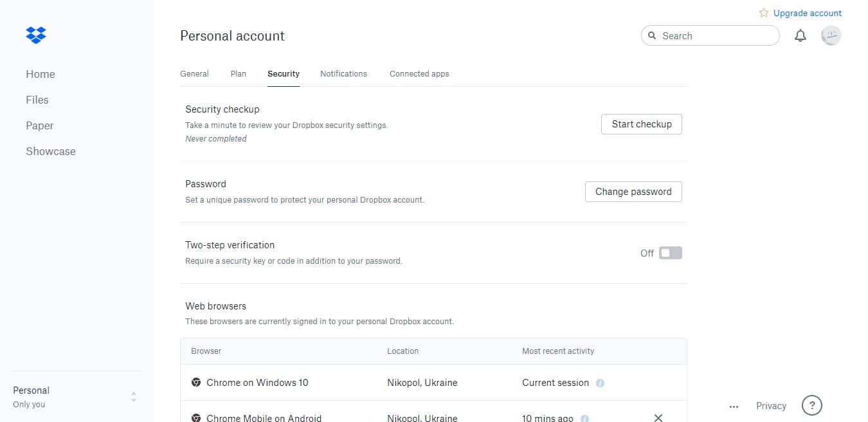Viewport: 868px width, 422px height.
Task: Click the Web browsers section heading
Action: (216, 306)
